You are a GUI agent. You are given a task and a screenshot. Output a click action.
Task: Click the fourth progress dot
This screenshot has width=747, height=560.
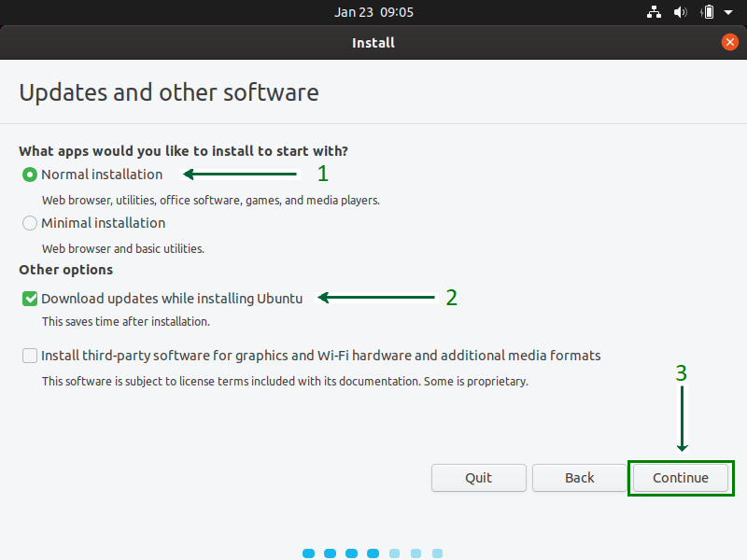(x=373, y=553)
